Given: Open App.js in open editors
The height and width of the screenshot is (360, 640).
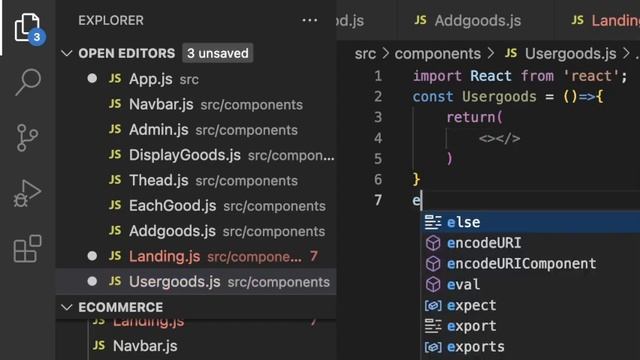Looking at the screenshot, I should pos(196,79).
